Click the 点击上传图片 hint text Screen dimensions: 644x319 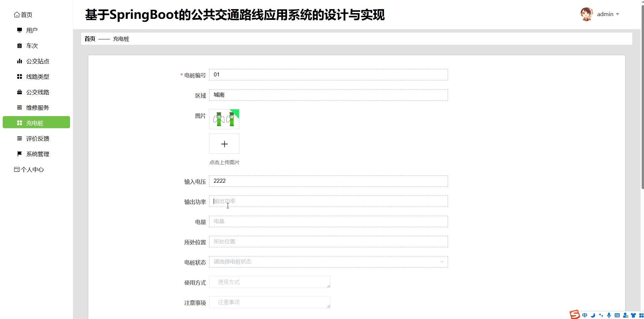pos(224,162)
